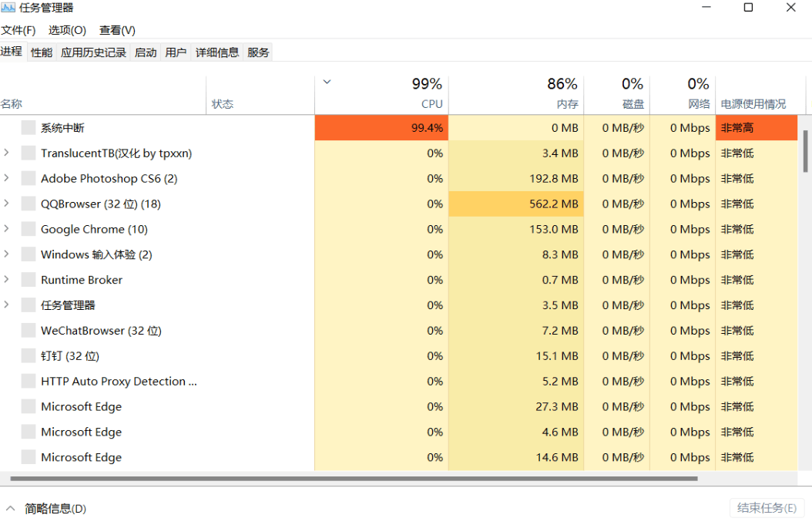Open the 文件(F) menu
This screenshot has width=812, height=525.
coord(18,30)
